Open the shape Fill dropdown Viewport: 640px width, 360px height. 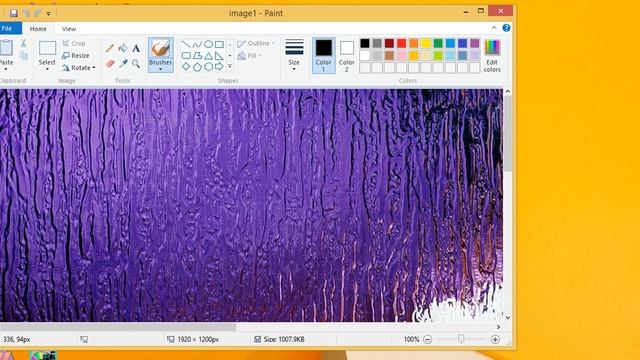[250, 56]
